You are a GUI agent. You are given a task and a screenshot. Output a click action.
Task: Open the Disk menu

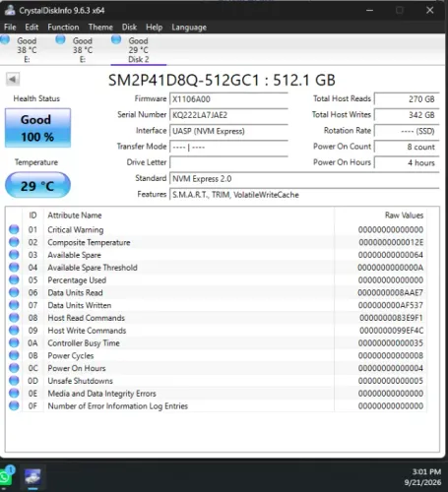(129, 27)
